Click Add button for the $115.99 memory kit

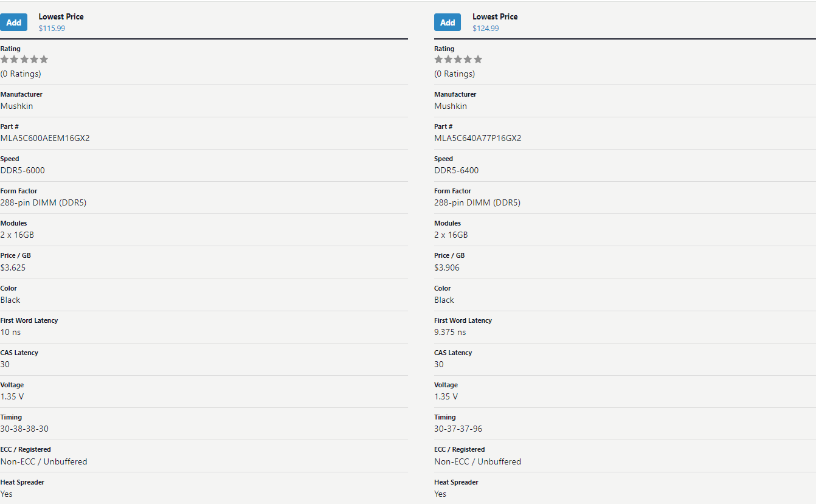(14, 22)
